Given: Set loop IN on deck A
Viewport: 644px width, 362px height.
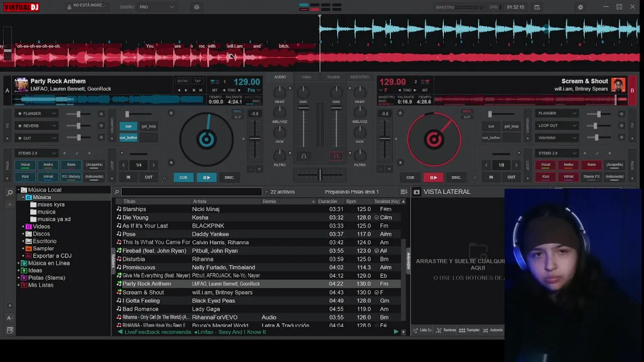Looking at the screenshot, I should [128, 177].
